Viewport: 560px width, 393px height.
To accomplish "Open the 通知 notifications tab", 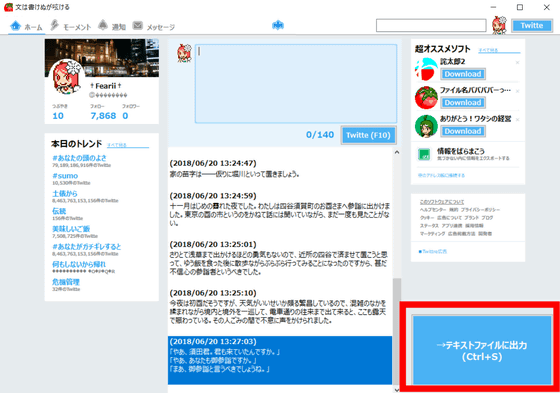I will pyautogui.click(x=112, y=26).
